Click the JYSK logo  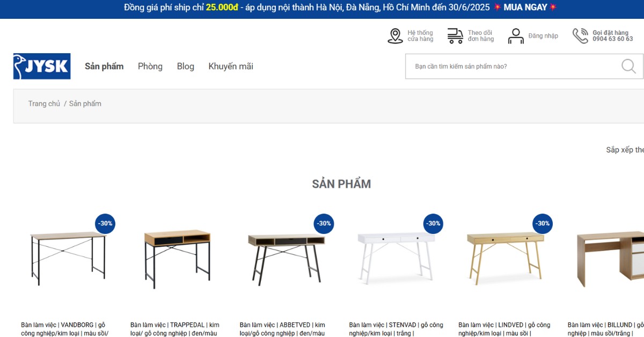click(42, 66)
